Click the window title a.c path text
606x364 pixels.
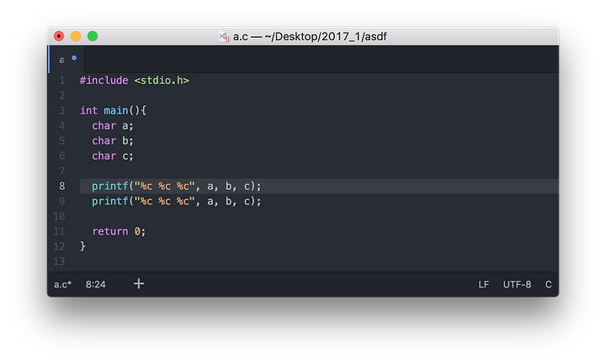[310, 36]
